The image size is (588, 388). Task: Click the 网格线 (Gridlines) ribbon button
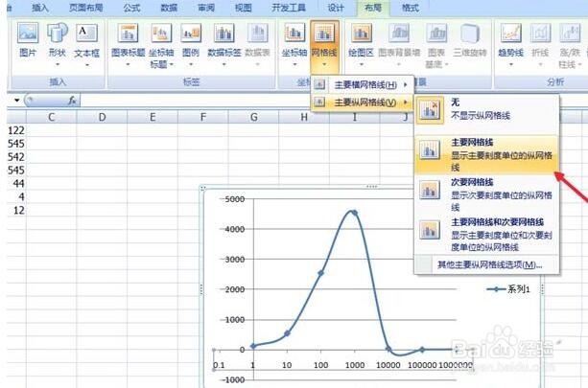(x=324, y=45)
